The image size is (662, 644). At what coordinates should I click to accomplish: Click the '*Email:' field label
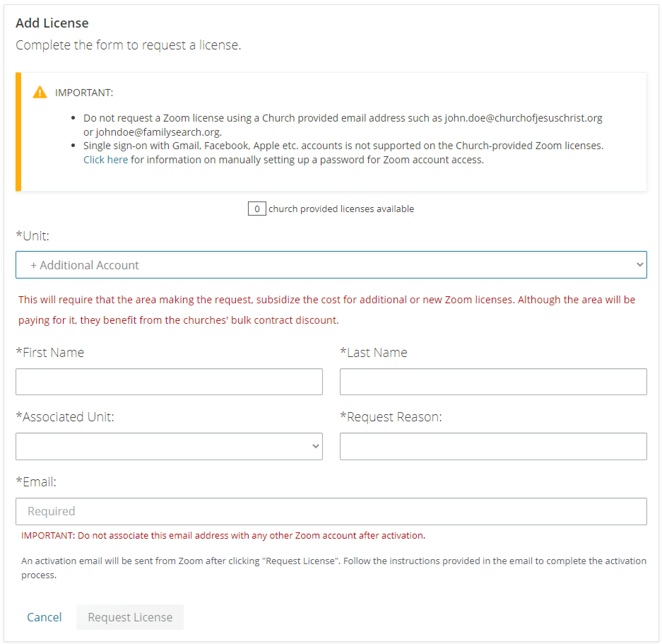[x=36, y=482]
